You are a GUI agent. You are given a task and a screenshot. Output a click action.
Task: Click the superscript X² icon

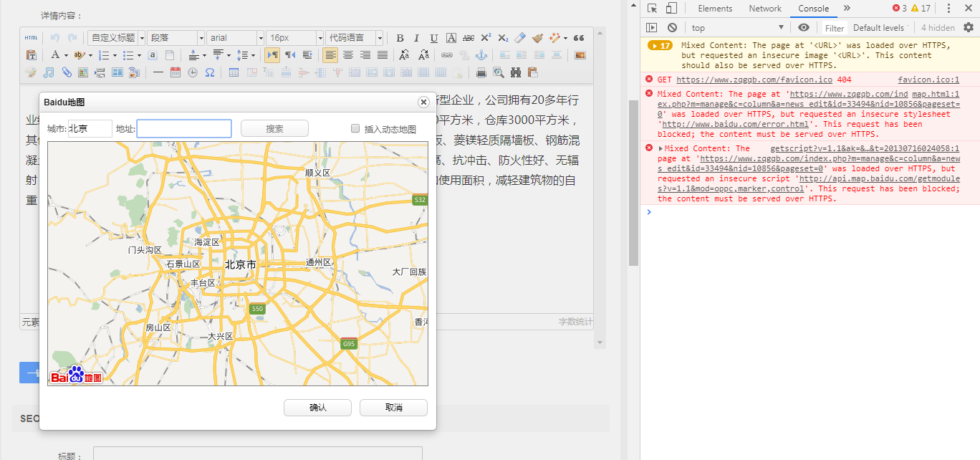point(486,38)
